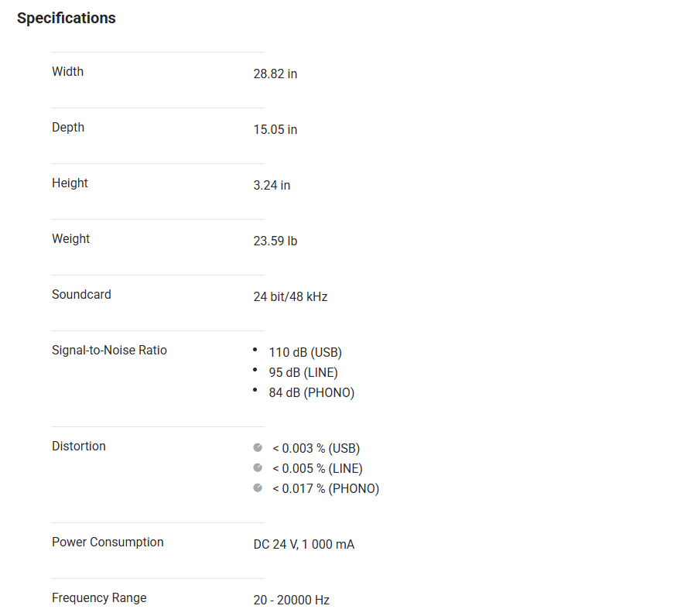Viewport: 684px width, 616px height.
Task: Click the 84 dB (PHONO) list item
Action: [311, 393]
